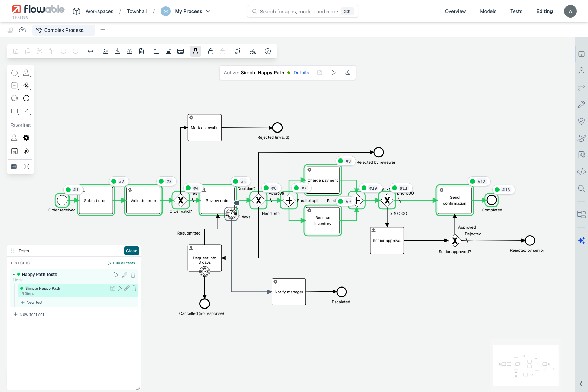Select the service task gear favorite
This screenshot has height=392, width=588.
click(26, 138)
